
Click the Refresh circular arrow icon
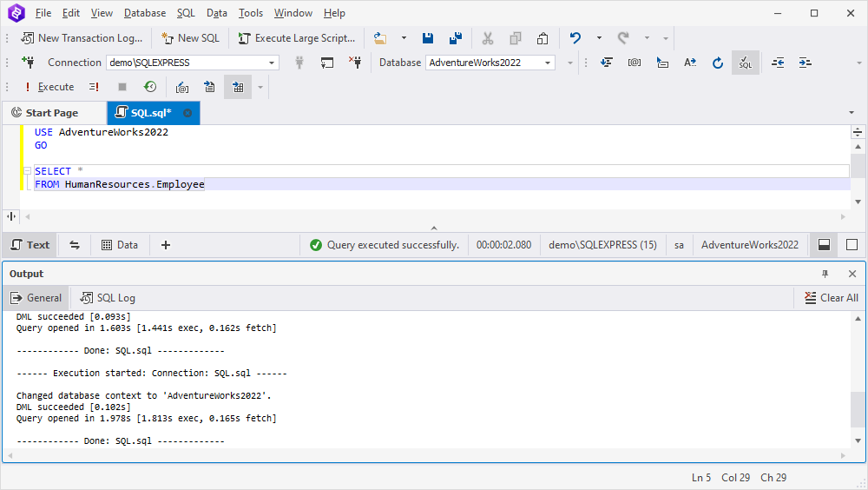718,63
